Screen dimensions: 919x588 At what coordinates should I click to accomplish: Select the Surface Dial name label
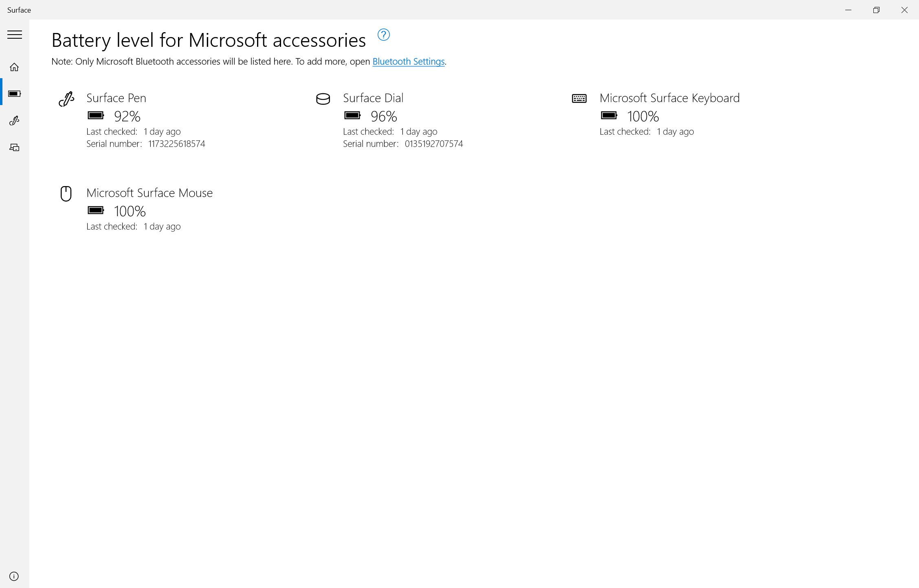[x=373, y=98]
